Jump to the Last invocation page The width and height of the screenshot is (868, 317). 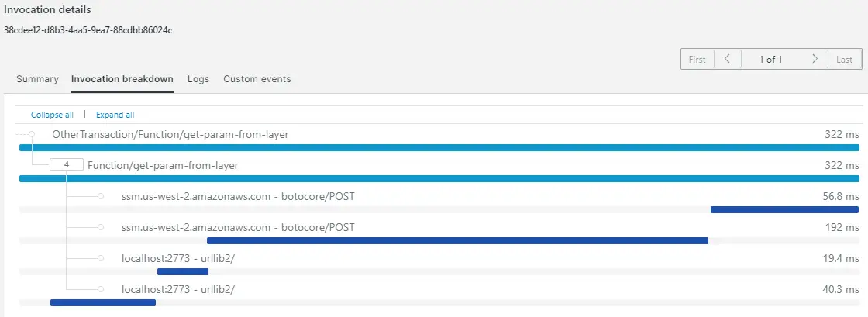[x=845, y=59]
